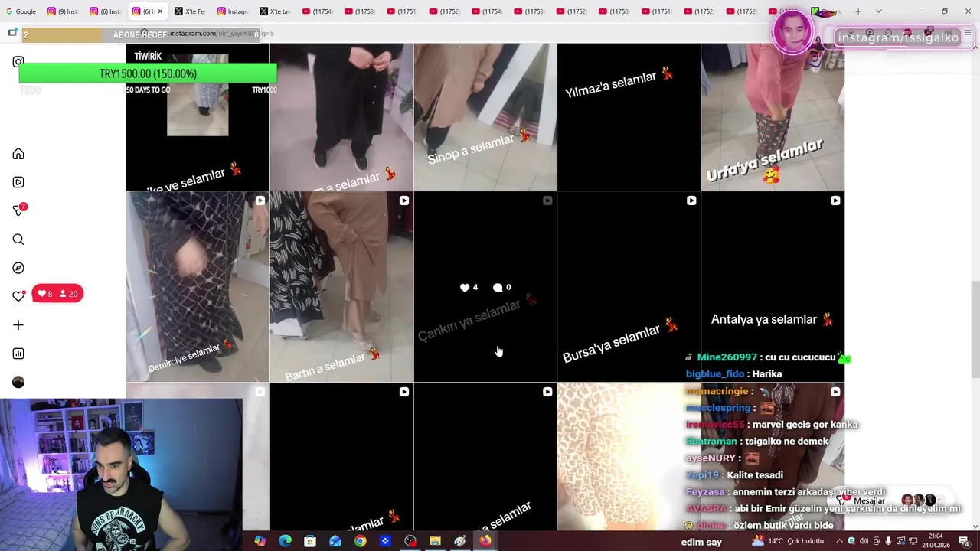
Task: Click the 'instagram/tssigalko' overlay label
Action: [898, 37]
